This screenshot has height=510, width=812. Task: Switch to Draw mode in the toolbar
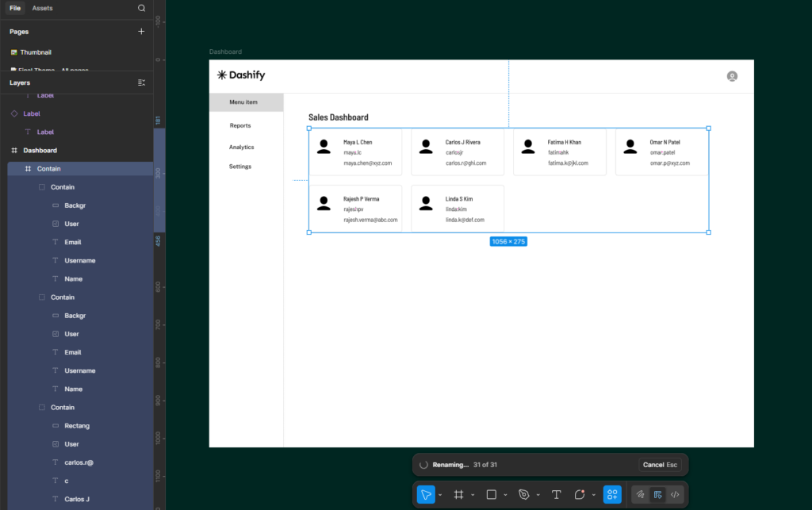pyautogui.click(x=640, y=494)
